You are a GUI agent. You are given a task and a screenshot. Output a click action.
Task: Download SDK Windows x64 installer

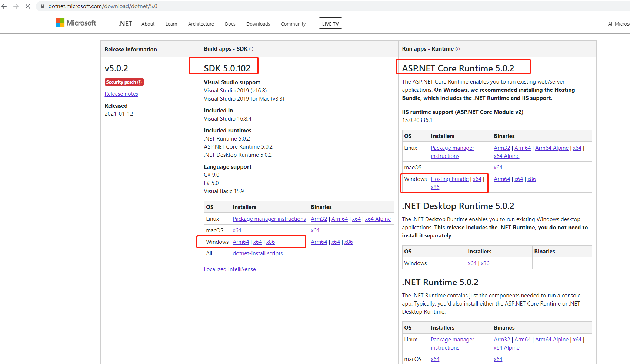click(x=257, y=242)
